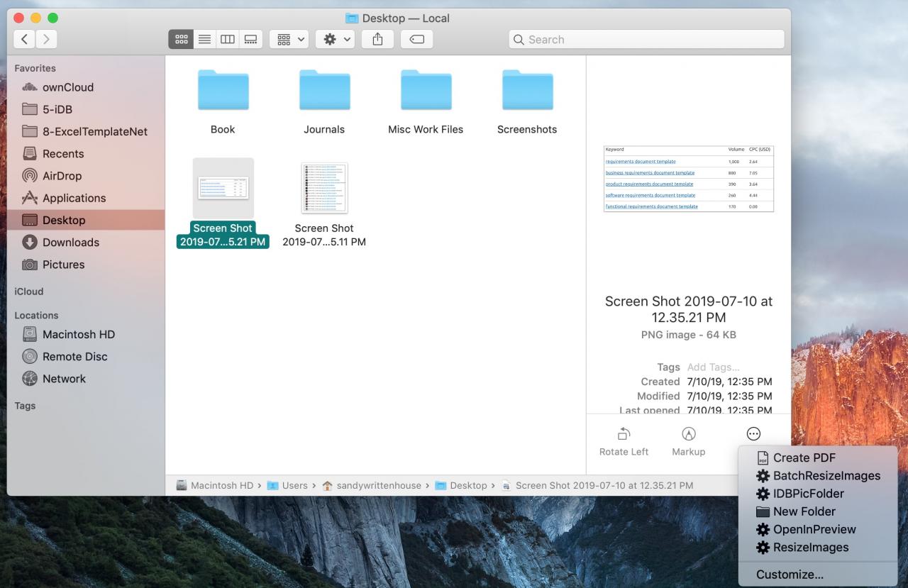Click Users in the path bar
908x588 pixels.
coord(287,485)
